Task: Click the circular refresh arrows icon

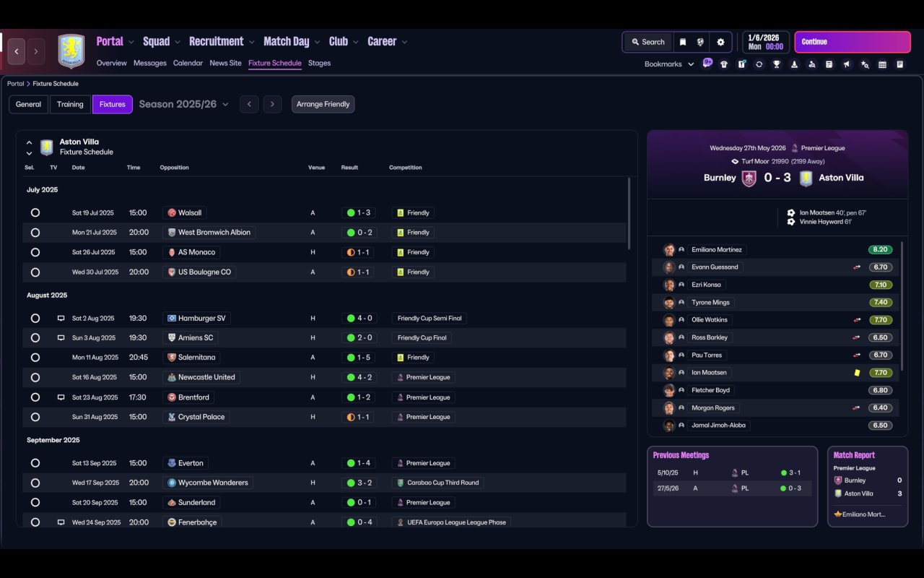Action: [x=759, y=64]
